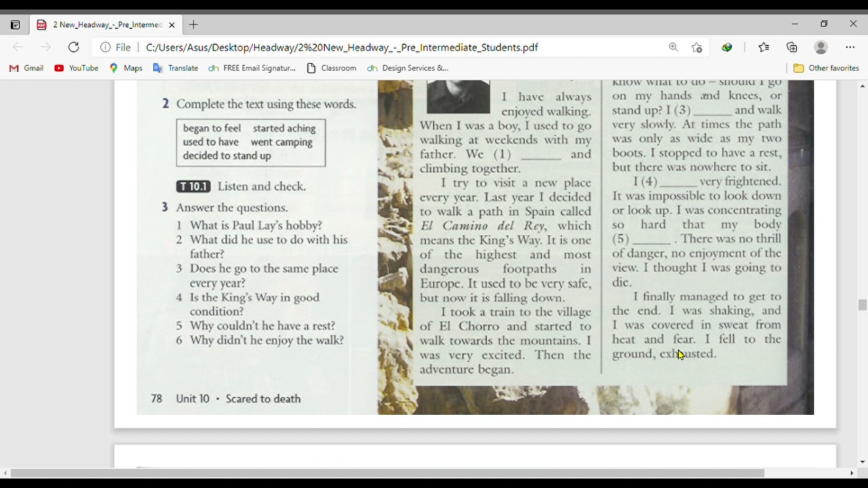
Task: Open a new browser tab
Action: tap(193, 25)
